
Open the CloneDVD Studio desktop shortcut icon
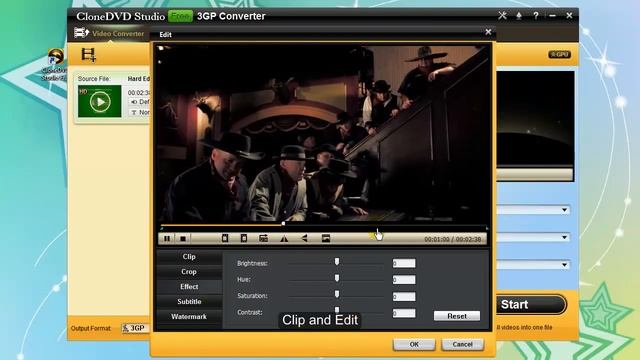point(55,64)
